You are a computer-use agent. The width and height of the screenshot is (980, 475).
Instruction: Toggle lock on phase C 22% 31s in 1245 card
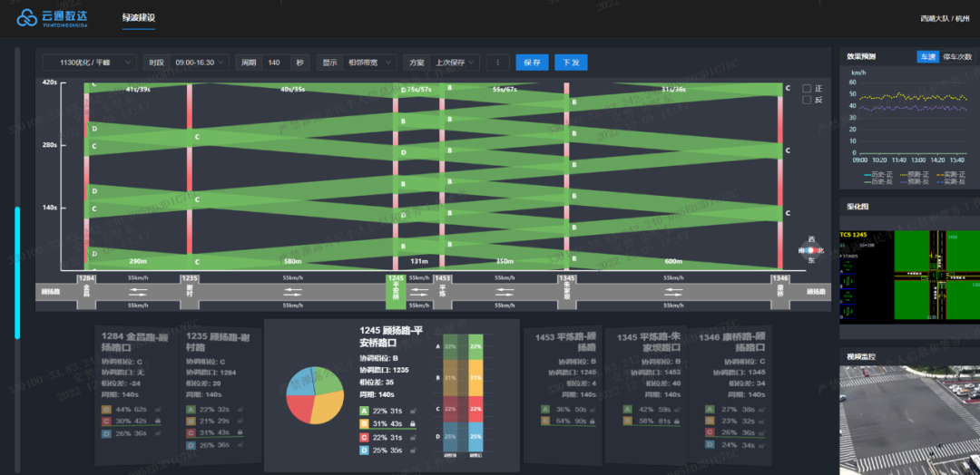(413, 437)
